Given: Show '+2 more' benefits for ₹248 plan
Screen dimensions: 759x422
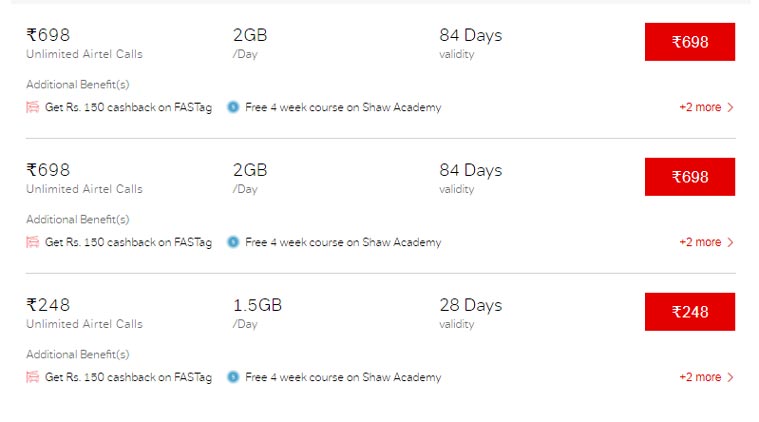Looking at the screenshot, I should tap(706, 377).
